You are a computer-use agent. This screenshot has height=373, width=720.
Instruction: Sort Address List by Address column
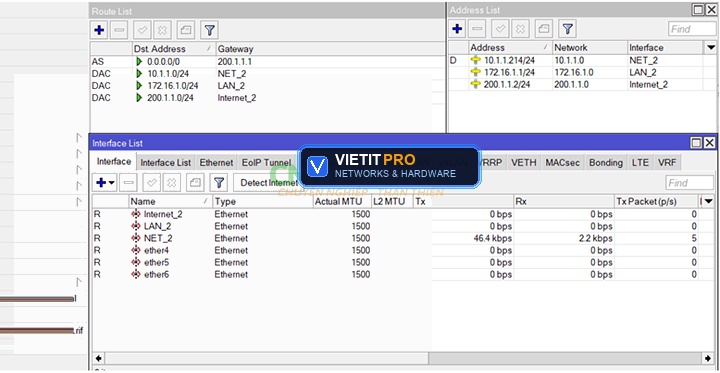[511, 48]
